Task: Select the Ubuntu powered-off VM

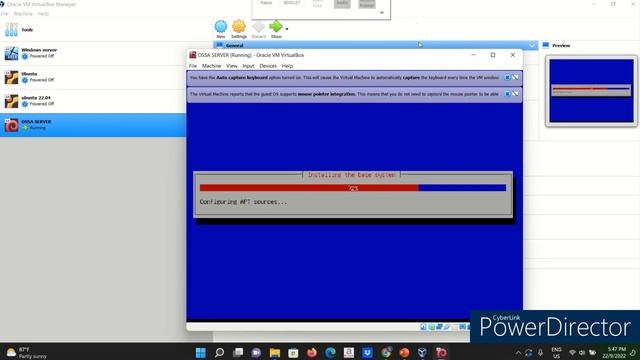Action: (x=93, y=77)
